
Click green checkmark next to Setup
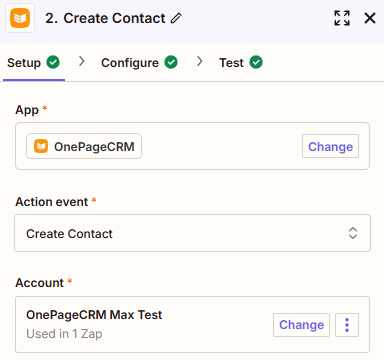click(53, 62)
